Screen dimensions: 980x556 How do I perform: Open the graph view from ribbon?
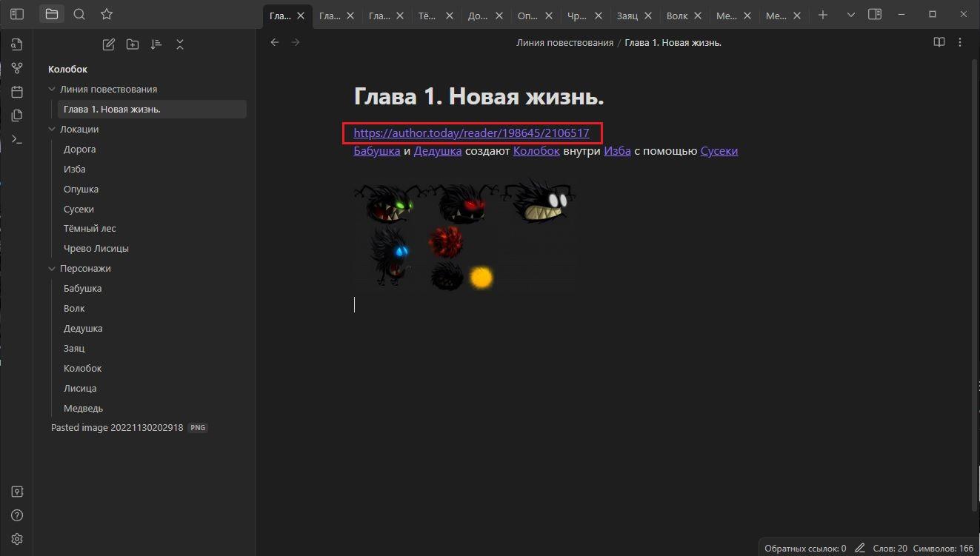point(17,68)
